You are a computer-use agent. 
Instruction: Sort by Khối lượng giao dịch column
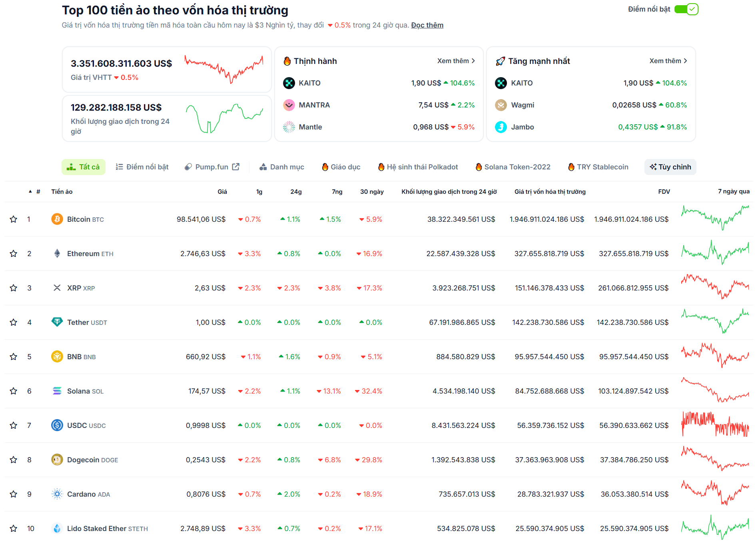tap(449, 192)
